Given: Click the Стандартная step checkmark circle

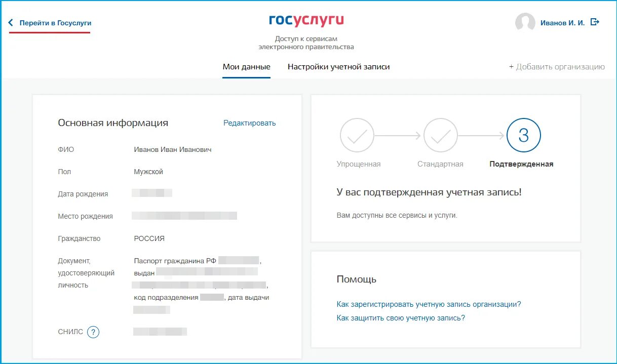Looking at the screenshot, I should click(x=441, y=135).
